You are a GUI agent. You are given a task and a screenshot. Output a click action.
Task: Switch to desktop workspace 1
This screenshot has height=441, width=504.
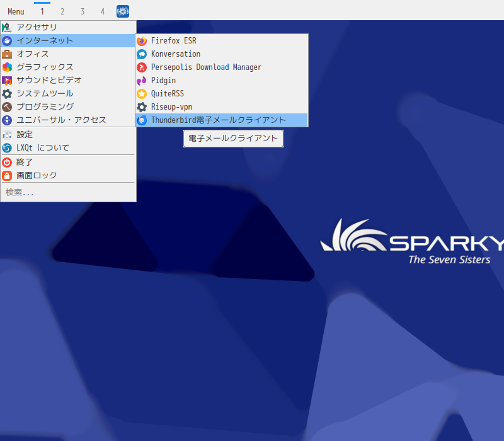pyautogui.click(x=42, y=11)
